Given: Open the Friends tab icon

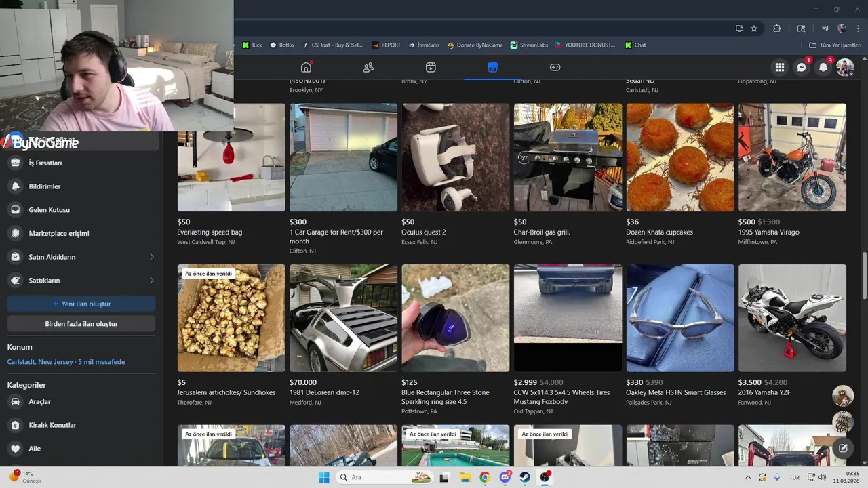Looking at the screenshot, I should [x=368, y=67].
